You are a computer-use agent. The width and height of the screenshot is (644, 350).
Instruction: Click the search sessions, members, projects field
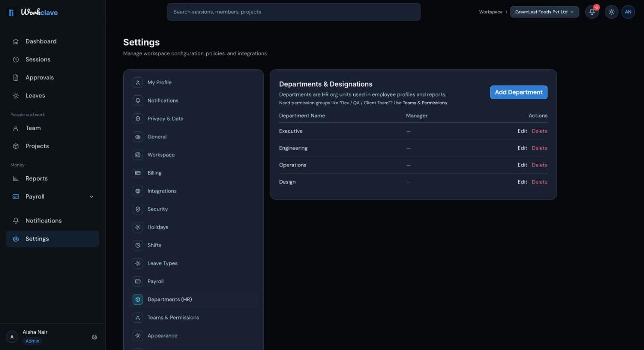[294, 12]
